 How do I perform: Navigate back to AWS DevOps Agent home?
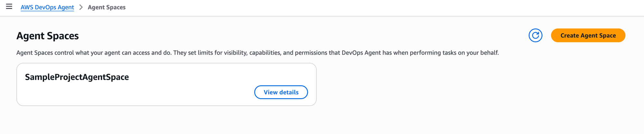(x=47, y=7)
